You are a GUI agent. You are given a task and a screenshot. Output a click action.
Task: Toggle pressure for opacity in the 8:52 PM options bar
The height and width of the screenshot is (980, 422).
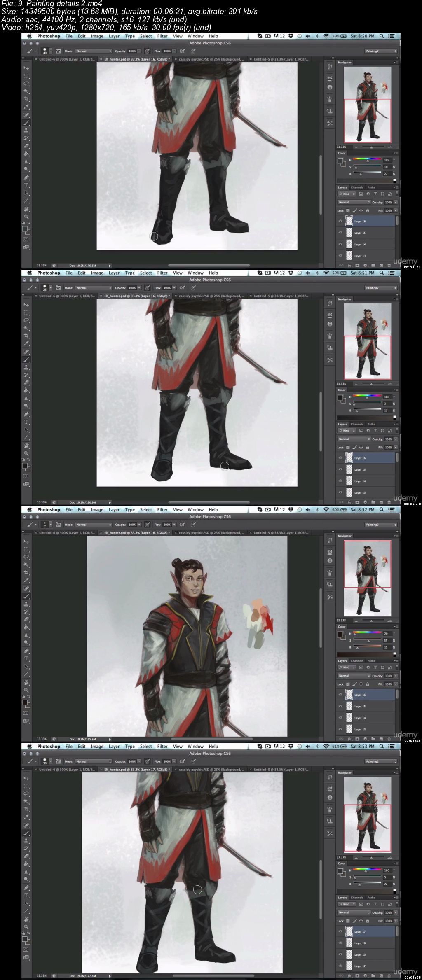[147, 525]
